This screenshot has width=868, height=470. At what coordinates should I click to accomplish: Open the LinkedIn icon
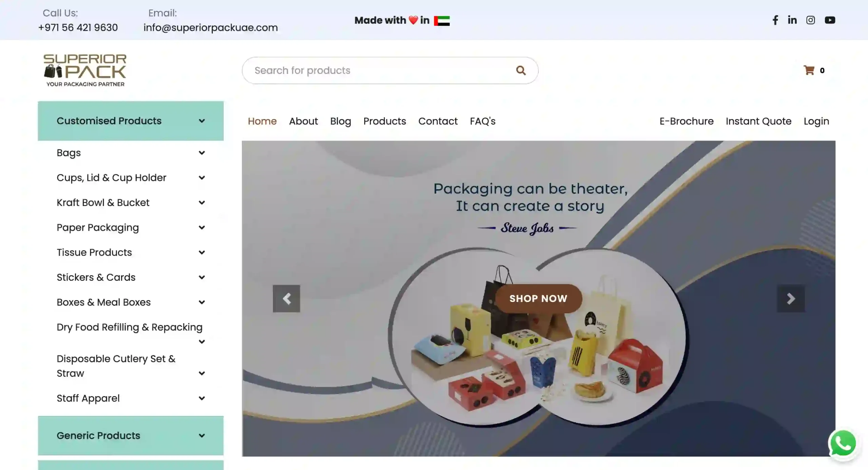(x=792, y=20)
